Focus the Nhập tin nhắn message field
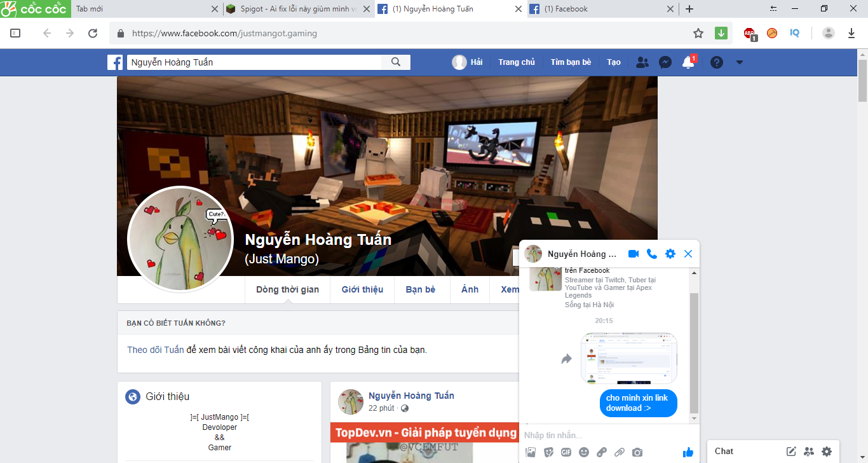 click(x=609, y=435)
